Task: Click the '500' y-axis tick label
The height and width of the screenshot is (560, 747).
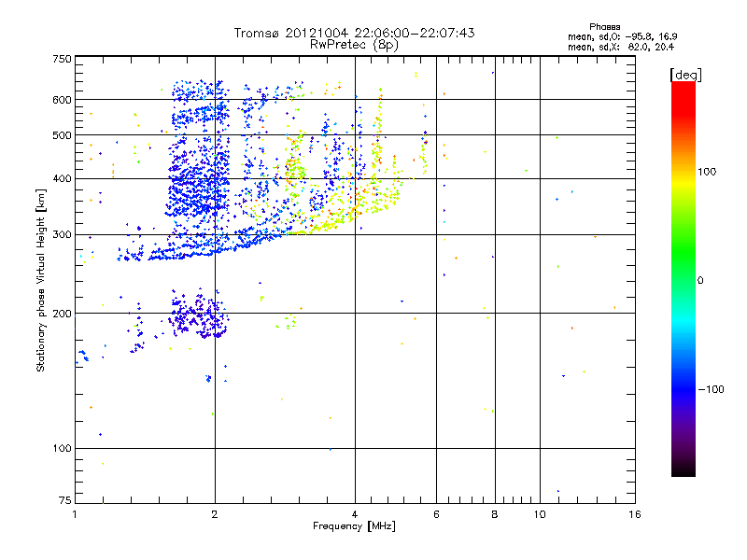Action: point(62,135)
